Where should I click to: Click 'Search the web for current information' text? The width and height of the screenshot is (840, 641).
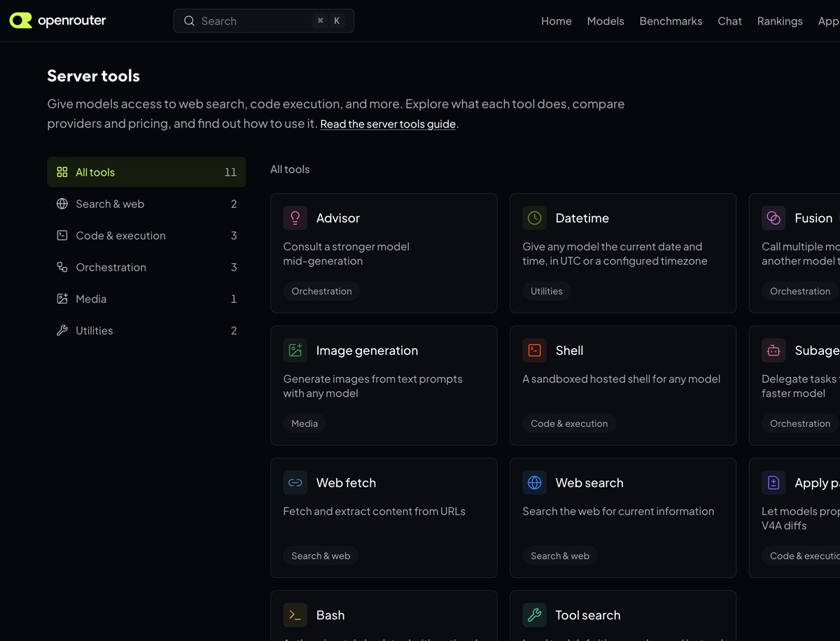(618, 511)
